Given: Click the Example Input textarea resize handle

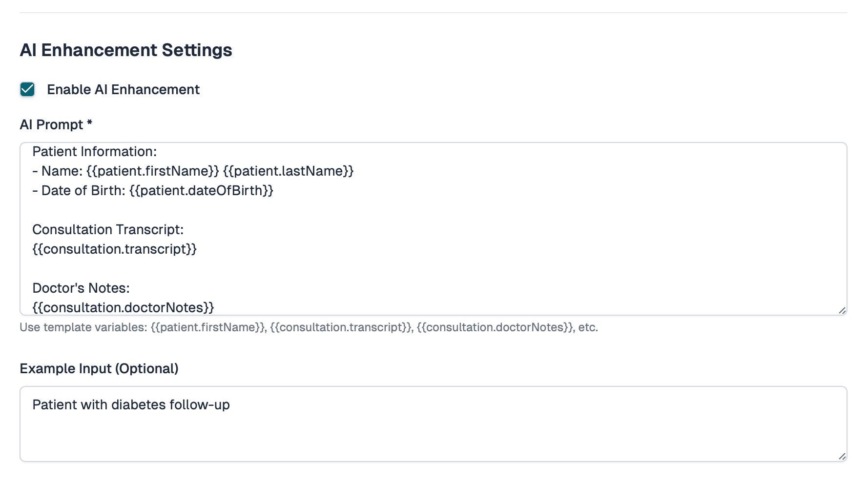Looking at the screenshot, I should pos(842,457).
